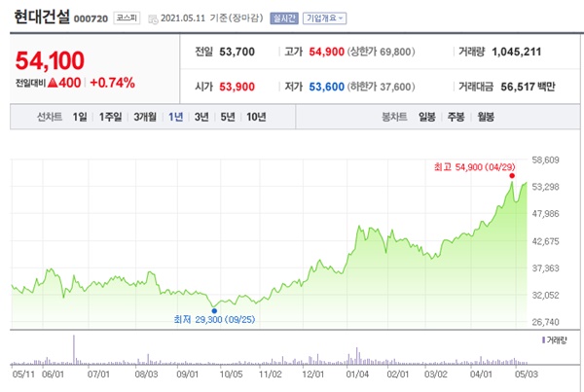Image resolution: width=584 pixels, height=392 pixels.
Task: Click the +0.74% change value
Action: (x=112, y=83)
